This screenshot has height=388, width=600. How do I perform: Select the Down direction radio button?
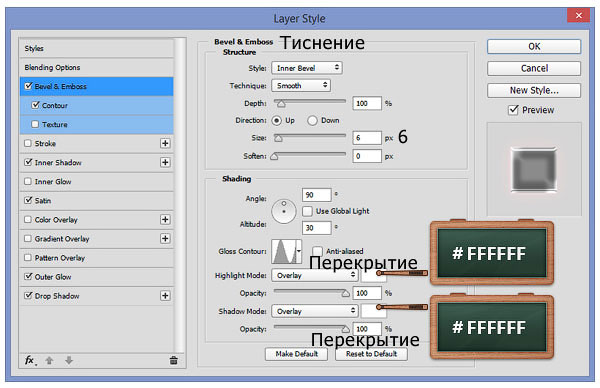pyautogui.click(x=312, y=121)
